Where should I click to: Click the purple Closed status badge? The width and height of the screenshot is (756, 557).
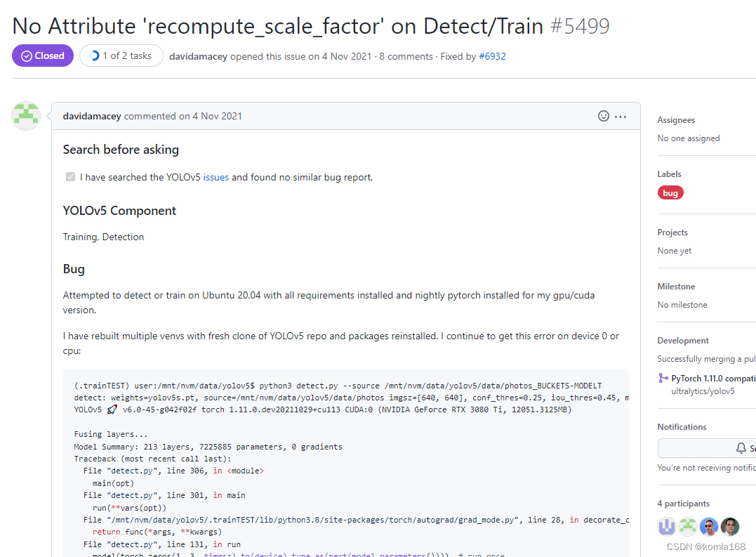(x=42, y=55)
